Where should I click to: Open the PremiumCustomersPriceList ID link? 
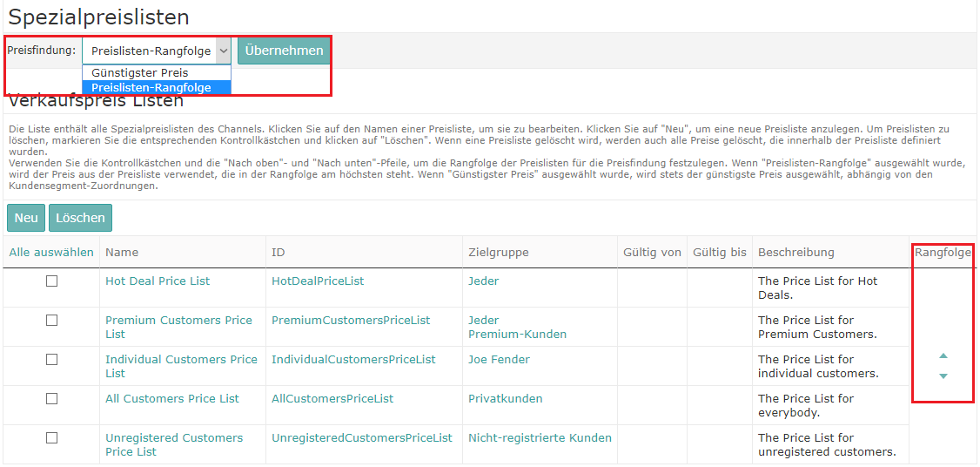351,321
